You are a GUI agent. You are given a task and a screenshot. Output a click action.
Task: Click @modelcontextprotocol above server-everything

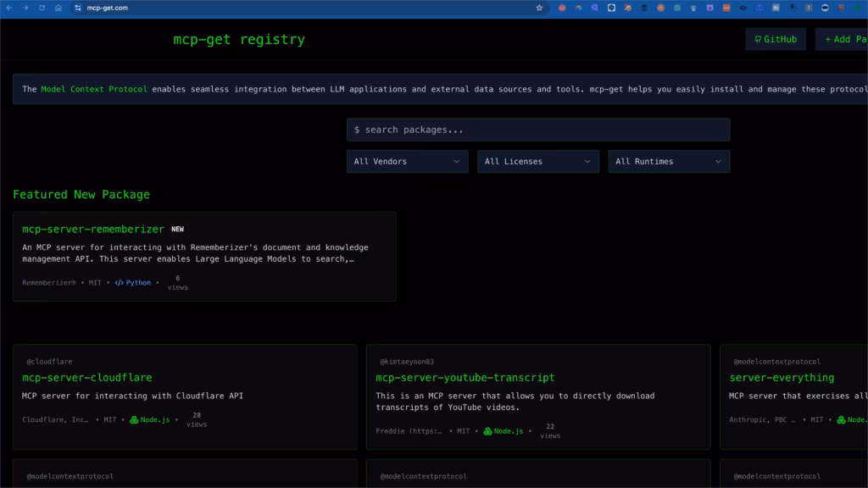tap(776, 362)
